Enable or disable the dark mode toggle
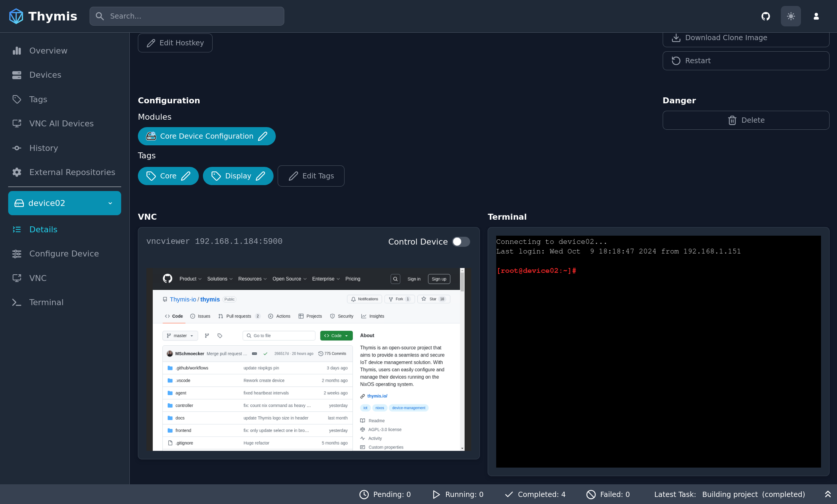Screen dimensions: 837x504 click(x=791, y=16)
